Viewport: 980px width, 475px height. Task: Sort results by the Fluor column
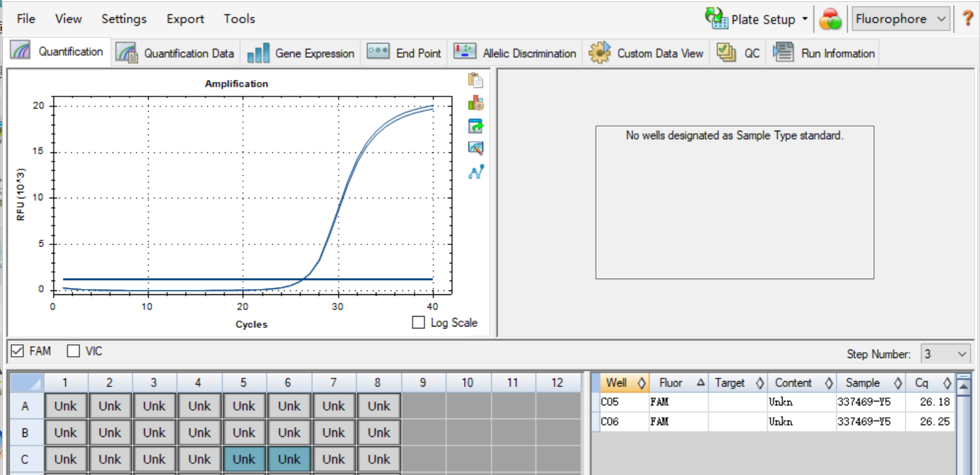tap(678, 383)
